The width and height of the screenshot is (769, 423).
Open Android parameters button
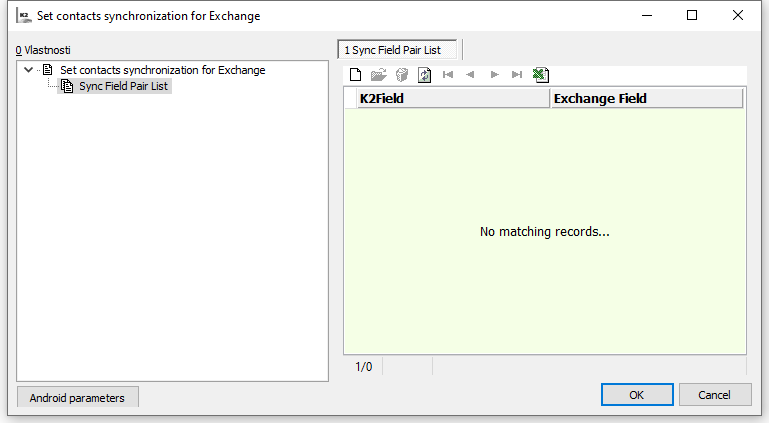click(77, 397)
